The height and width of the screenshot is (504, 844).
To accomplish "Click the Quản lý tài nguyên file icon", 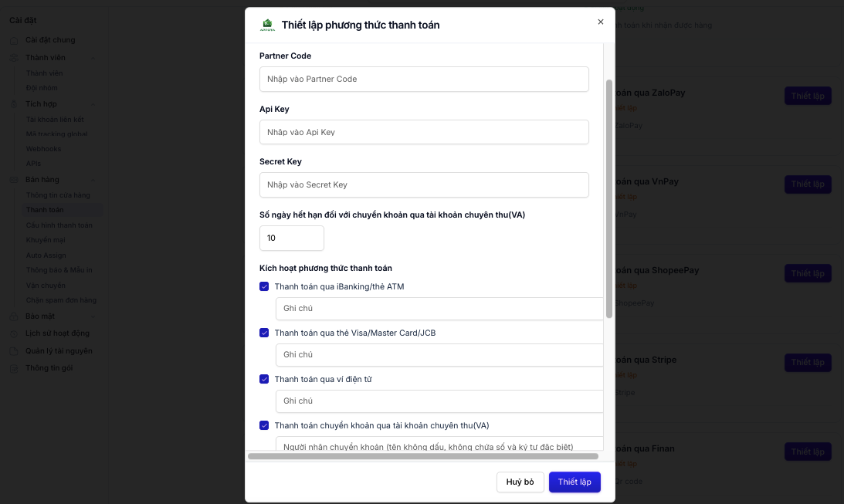I will [x=14, y=351].
